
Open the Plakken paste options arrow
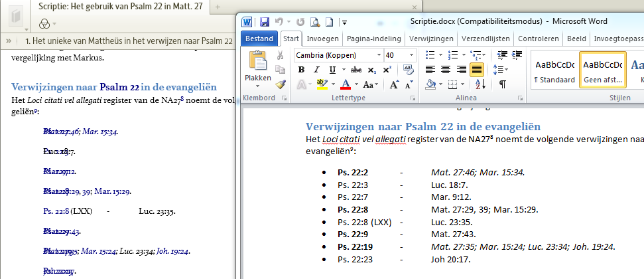pyautogui.click(x=258, y=86)
